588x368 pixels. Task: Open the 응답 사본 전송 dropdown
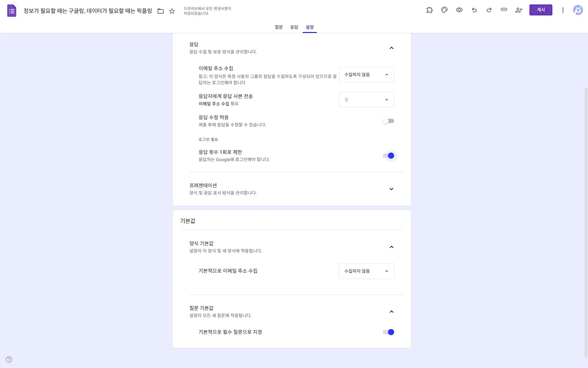366,100
